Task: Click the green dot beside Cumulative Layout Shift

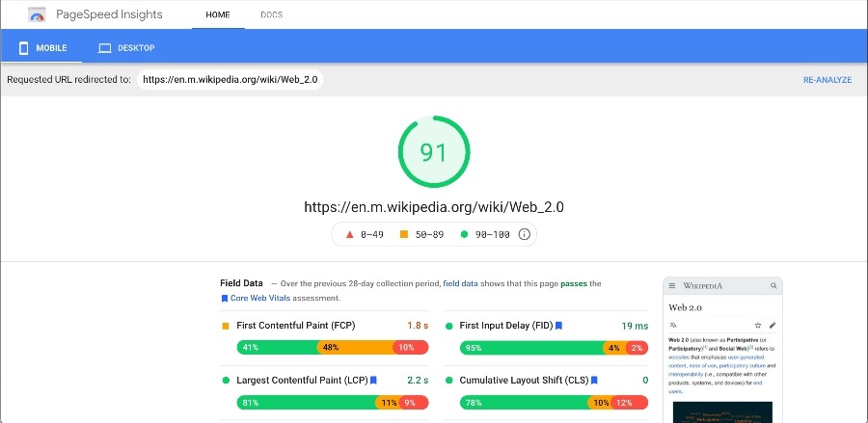Action: pyautogui.click(x=448, y=381)
